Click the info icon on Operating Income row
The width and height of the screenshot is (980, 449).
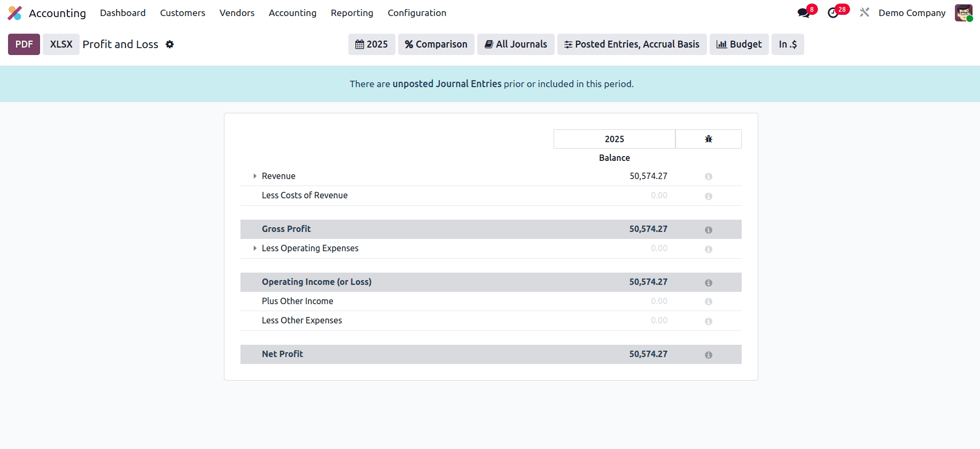point(709,283)
